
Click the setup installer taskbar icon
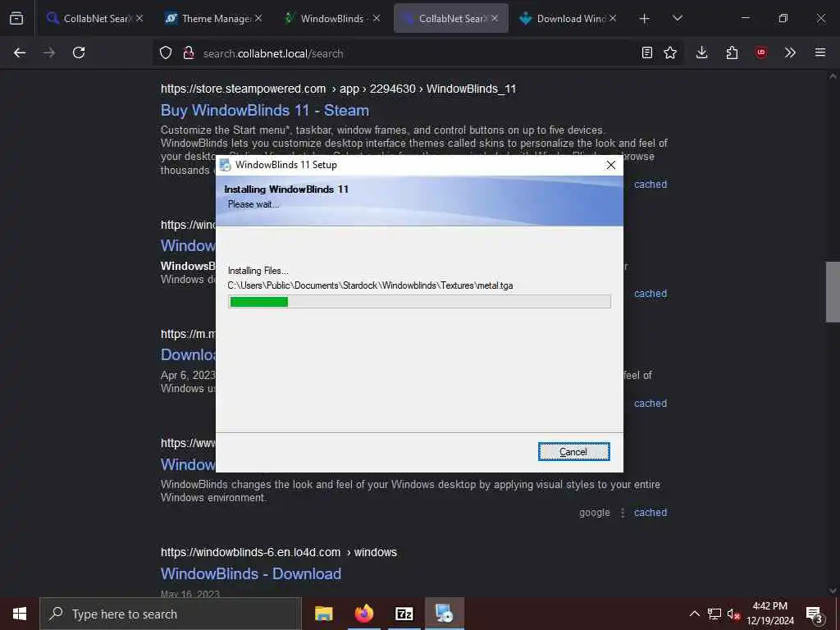coord(444,614)
